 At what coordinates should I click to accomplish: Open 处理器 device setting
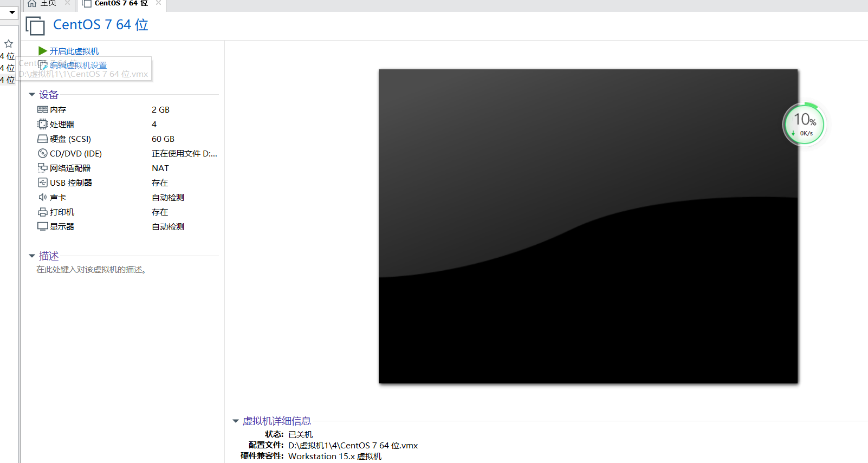click(62, 124)
